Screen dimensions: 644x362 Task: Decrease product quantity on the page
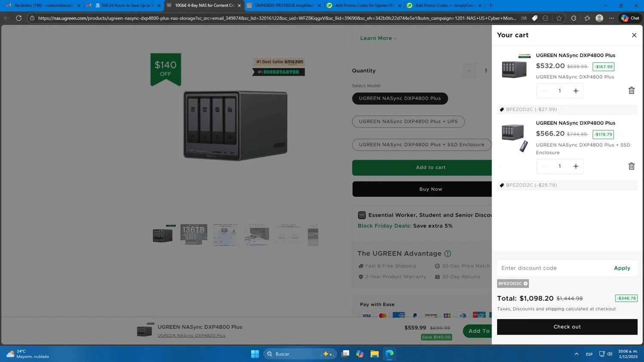[x=469, y=71]
